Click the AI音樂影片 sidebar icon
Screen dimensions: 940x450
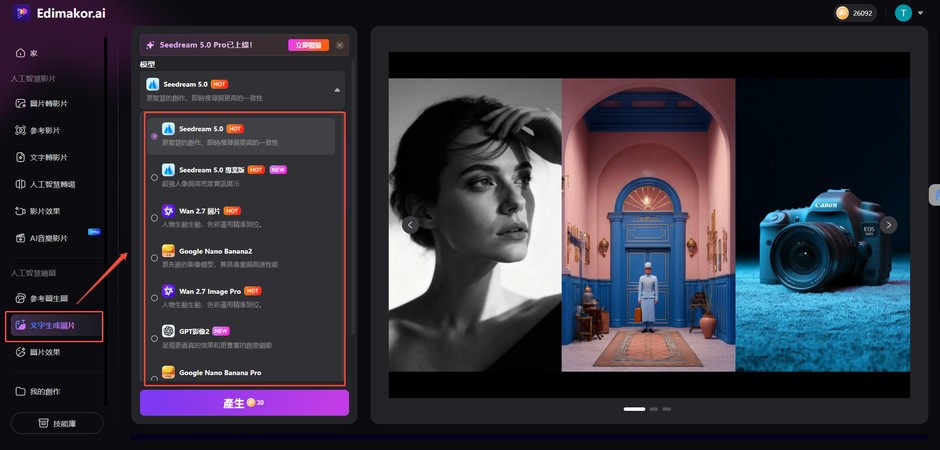(21, 238)
